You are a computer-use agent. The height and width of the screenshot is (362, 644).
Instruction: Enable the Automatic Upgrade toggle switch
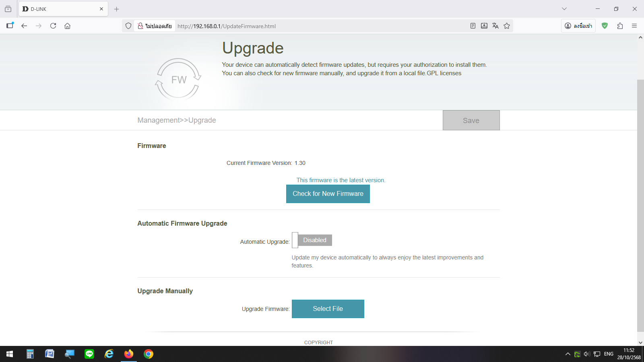click(312, 240)
